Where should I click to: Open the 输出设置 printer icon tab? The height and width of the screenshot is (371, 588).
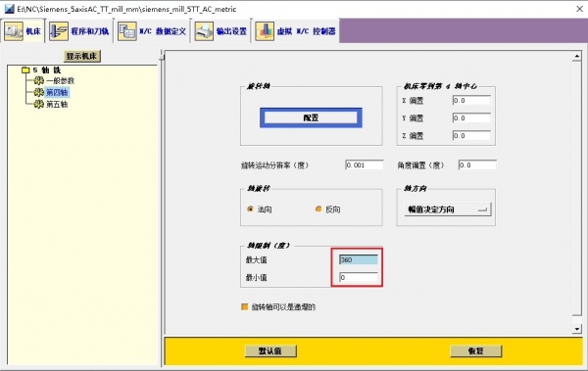pos(204,31)
